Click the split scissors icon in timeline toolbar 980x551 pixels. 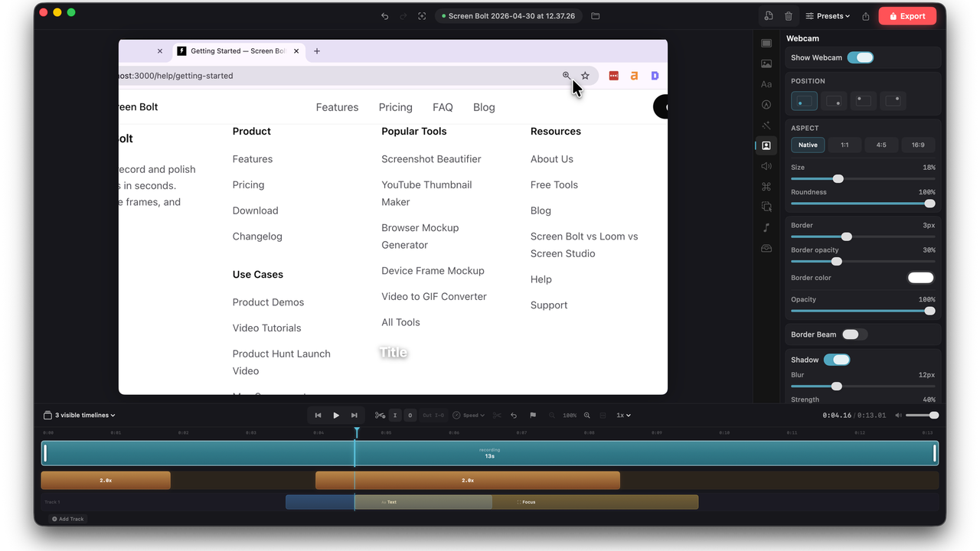pyautogui.click(x=380, y=416)
